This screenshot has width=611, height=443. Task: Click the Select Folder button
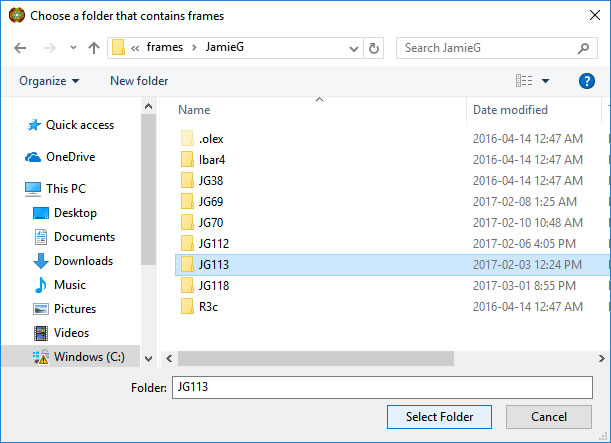pos(439,416)
